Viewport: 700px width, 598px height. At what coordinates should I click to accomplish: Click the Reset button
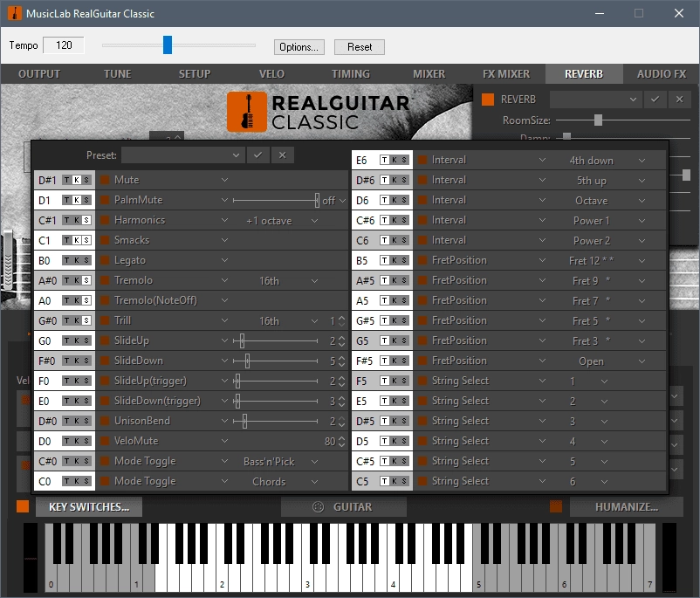point(360,47)
